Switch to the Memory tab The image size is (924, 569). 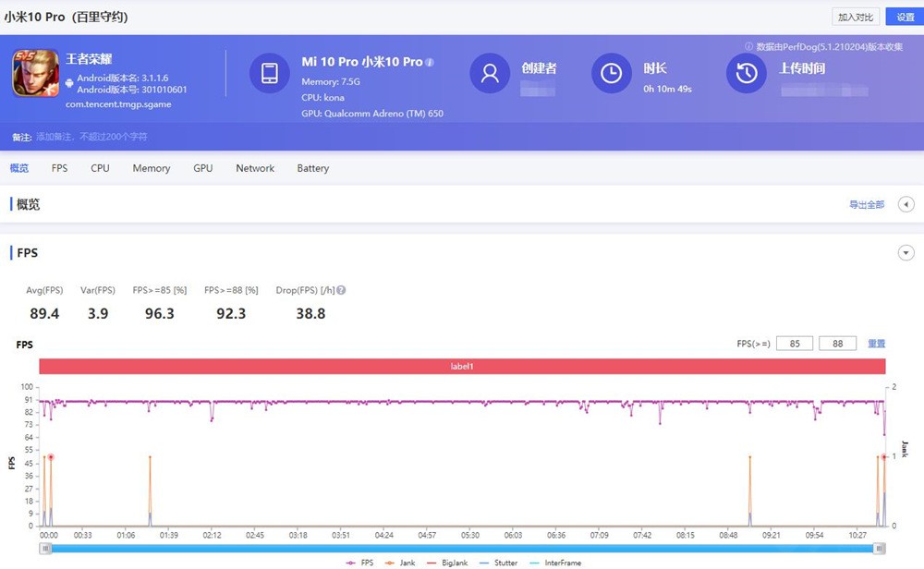[x=152, y=168]
